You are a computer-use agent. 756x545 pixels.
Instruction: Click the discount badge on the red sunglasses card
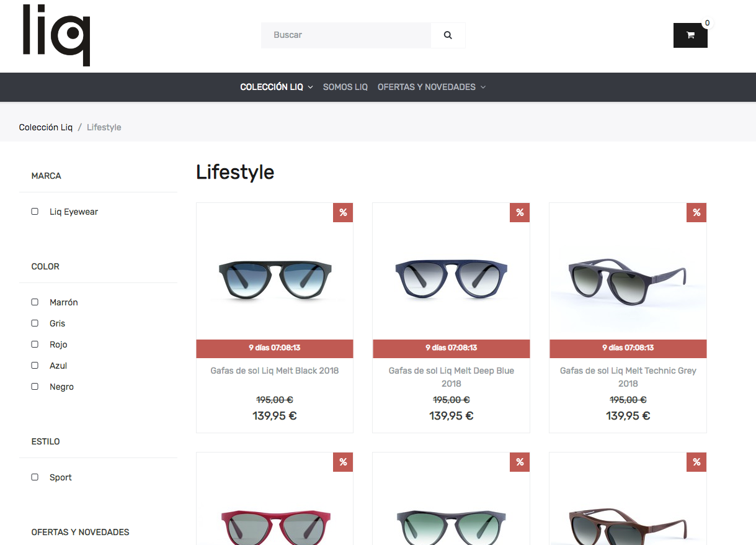(x=343, y=462)
